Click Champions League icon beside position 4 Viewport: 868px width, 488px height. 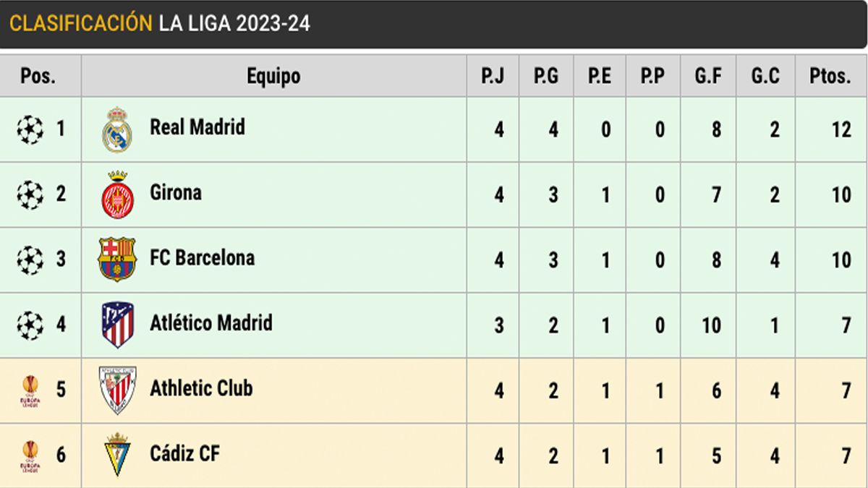(x=30, y=325)
